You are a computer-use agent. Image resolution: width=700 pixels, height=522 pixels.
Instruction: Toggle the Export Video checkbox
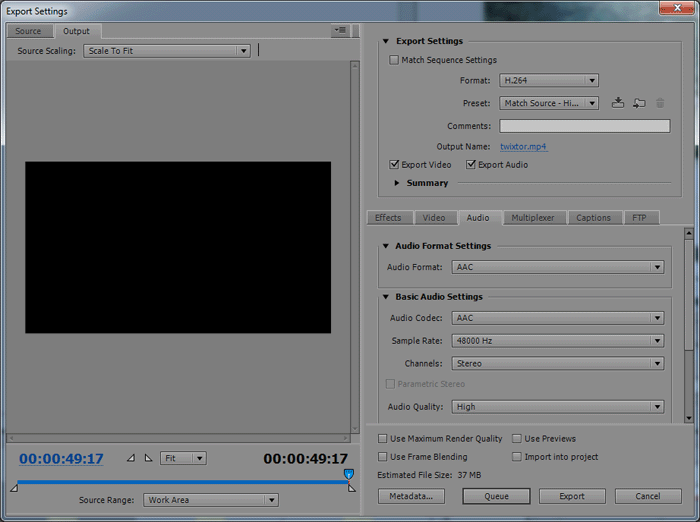point(394,165)
